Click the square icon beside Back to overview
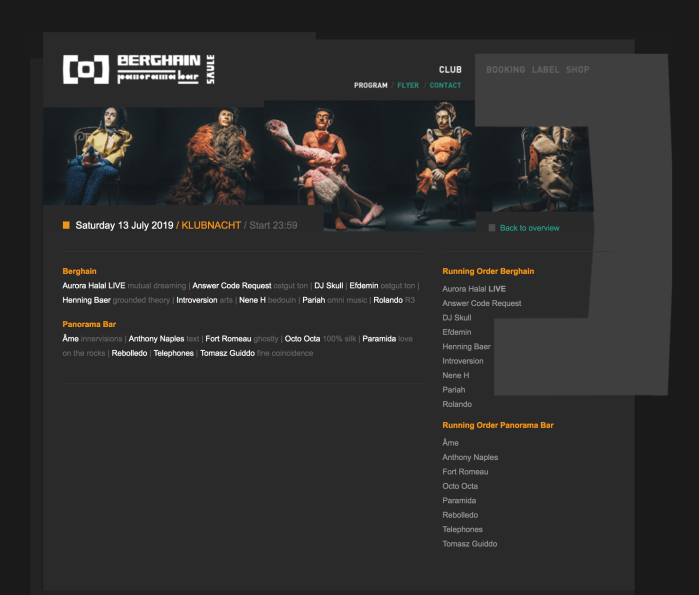The image size is (699, 595). click(x=492, y=228)
